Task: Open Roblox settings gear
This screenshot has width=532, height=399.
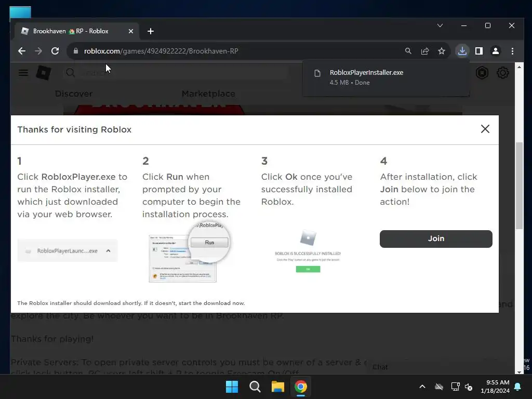Action: 502,73
